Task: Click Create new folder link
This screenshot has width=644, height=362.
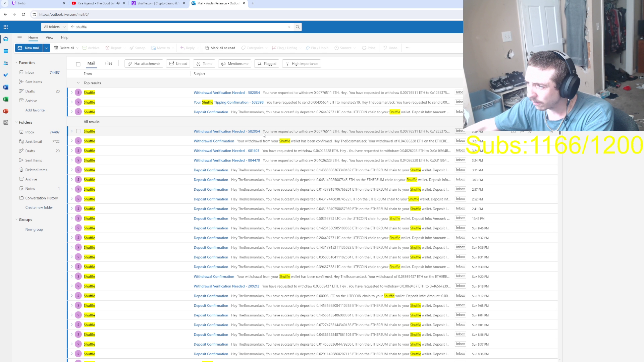Action: click(x=39, y=207)
